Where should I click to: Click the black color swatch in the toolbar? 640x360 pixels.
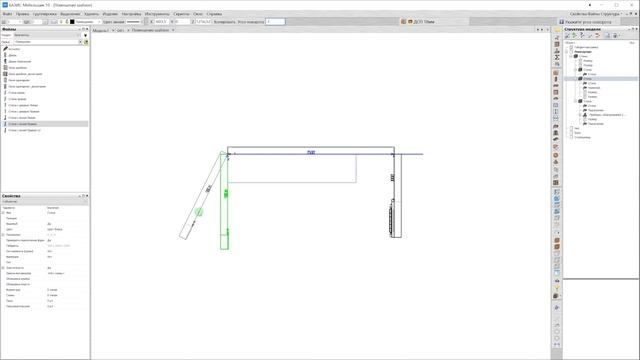[x=72, y=22]
